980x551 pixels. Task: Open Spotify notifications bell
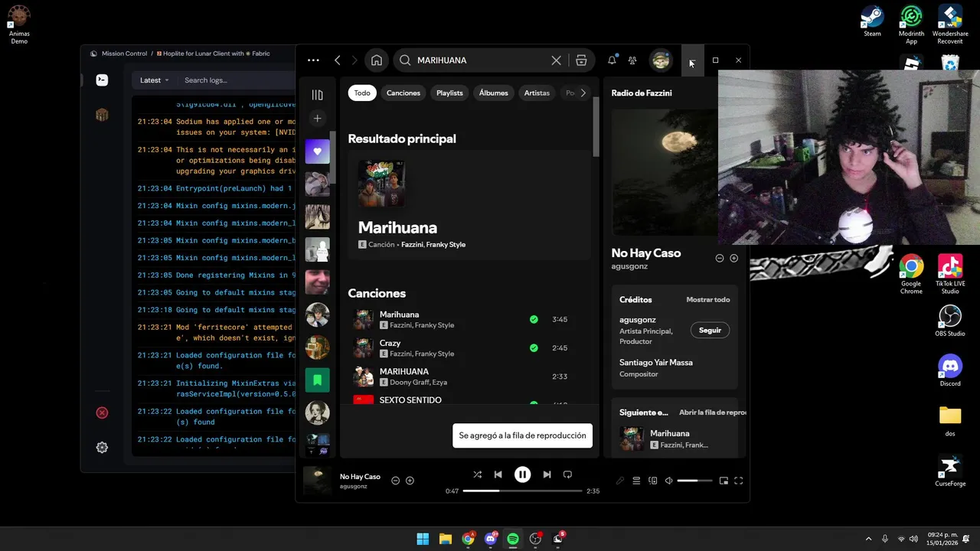point(612,60)
